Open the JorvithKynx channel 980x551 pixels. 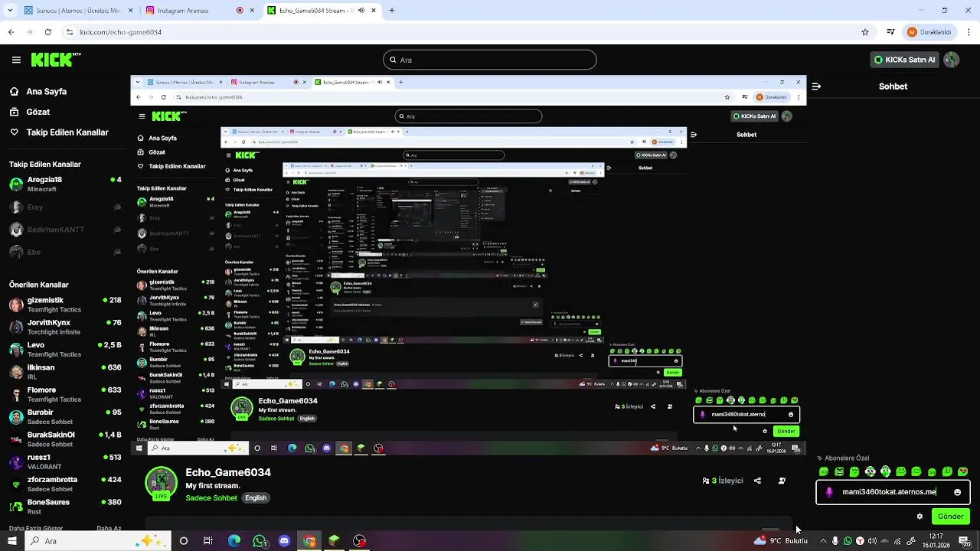pyautogui.click(x=65, y=327)
